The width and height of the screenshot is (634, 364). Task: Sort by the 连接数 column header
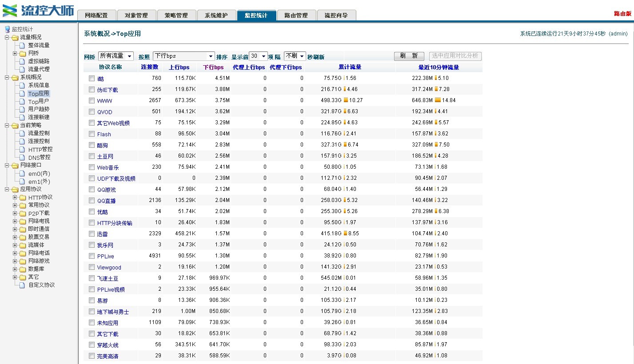[x=150, y=67]
